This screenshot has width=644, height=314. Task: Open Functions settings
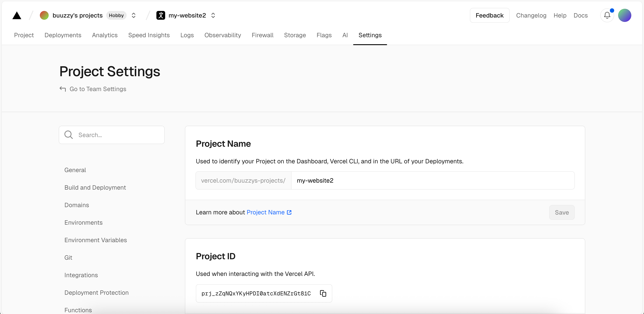pyautogui.click(x=78, y=310)
